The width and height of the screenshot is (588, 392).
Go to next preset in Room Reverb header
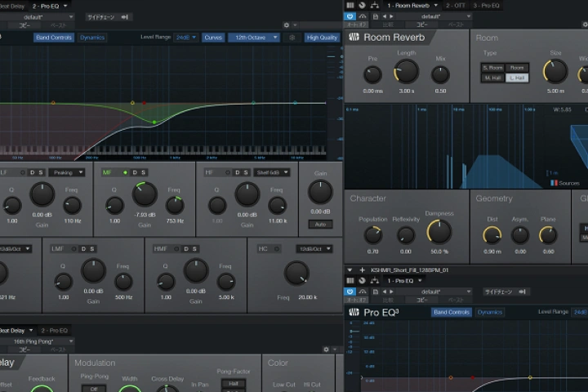(391, 16)
